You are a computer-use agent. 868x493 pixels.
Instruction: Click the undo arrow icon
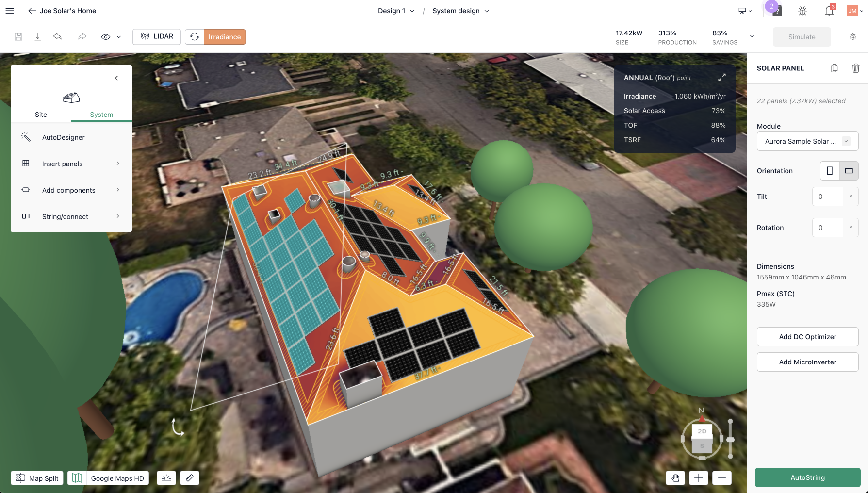point(57,37)
